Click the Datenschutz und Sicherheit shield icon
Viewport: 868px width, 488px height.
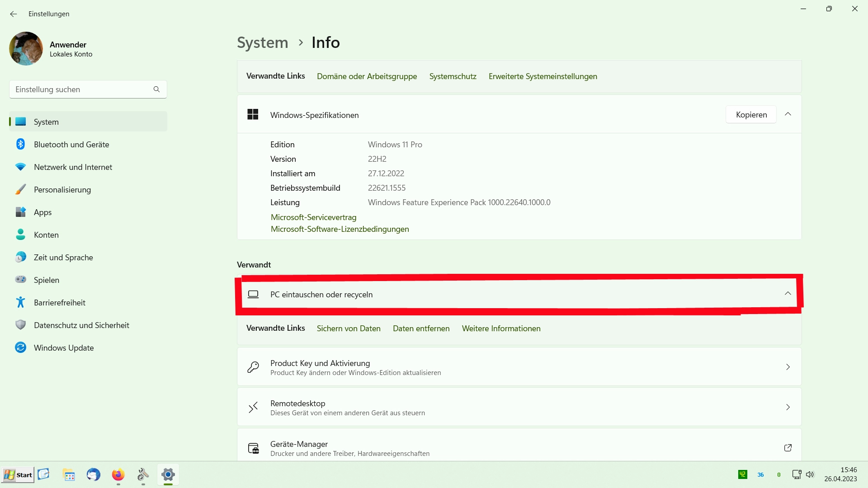click(20, 325)
